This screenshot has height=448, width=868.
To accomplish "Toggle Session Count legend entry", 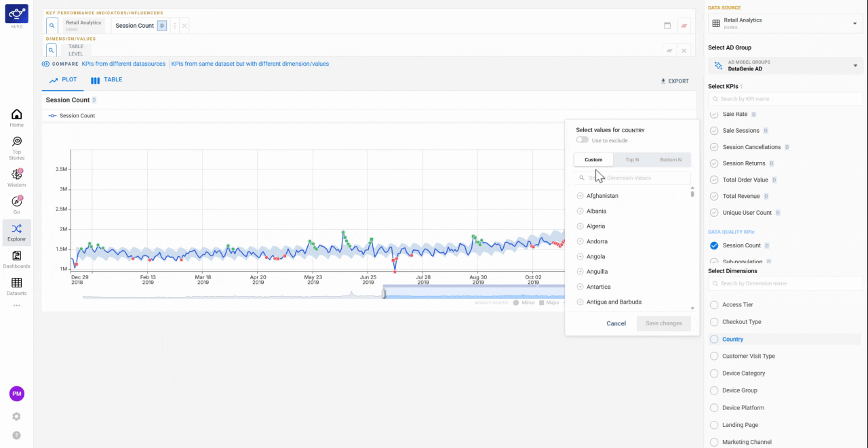I will coord(72,116).
